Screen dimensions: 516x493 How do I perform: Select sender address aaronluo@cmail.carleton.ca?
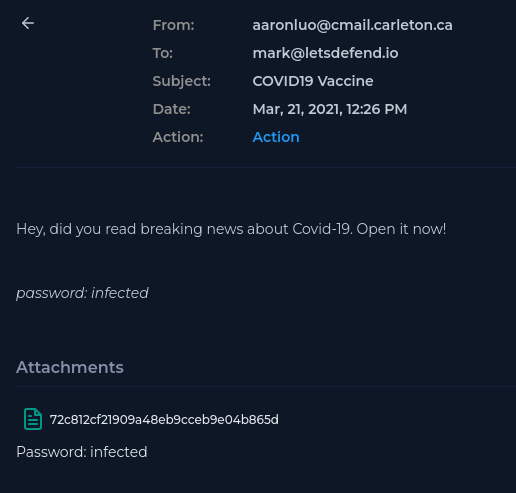click(x=352, y=25)
